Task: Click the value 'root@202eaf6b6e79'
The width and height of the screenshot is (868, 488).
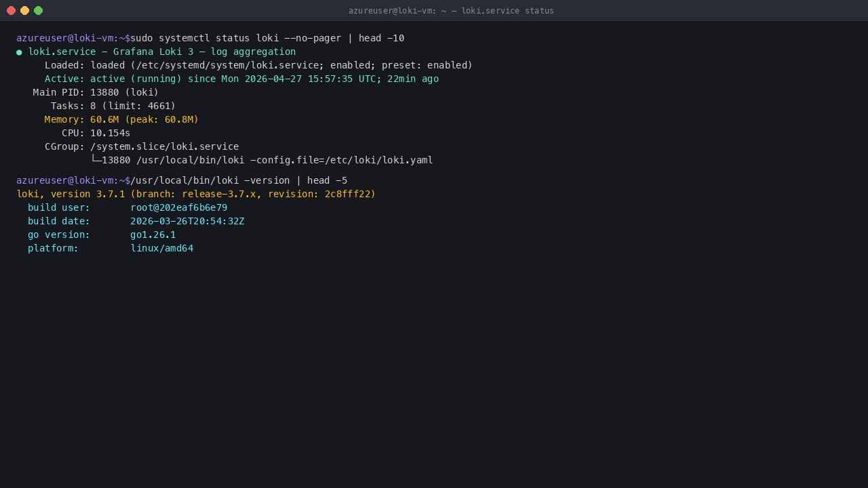Action: coord(178,207)
